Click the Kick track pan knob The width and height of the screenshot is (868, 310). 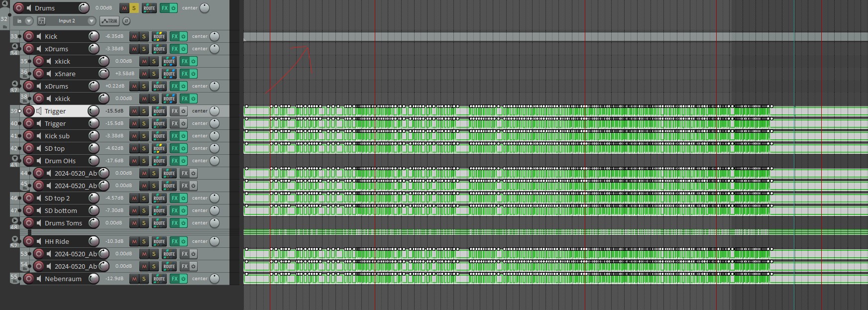pos(215,36)
